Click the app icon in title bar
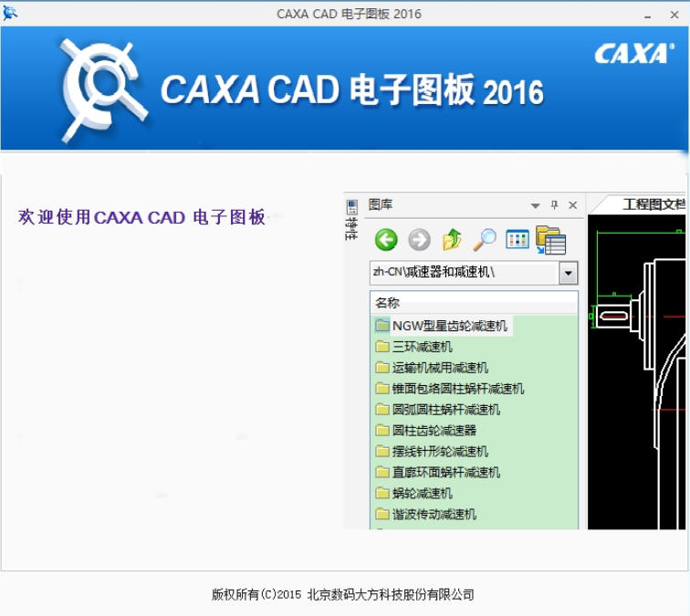This screenshot has height=616, width=690. (x=11, y=14)
